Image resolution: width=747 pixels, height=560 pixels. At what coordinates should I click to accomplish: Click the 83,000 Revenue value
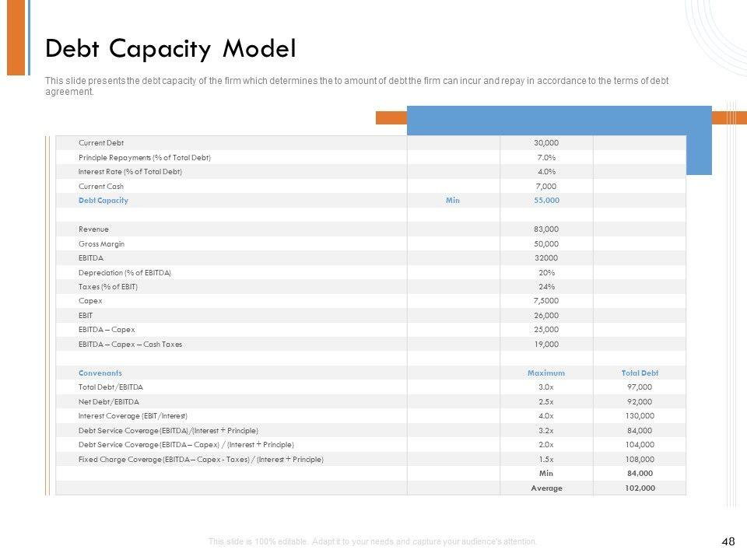pos(546,229)
